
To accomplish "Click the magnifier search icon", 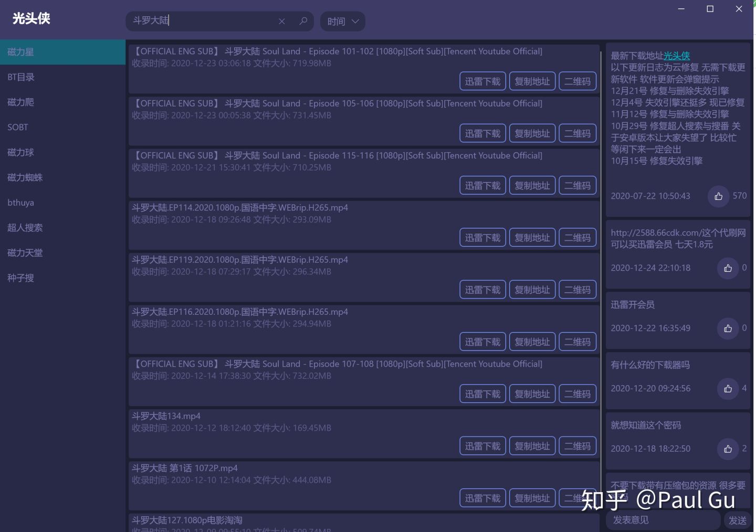I will pyautogui.click(x=303, y=21).
